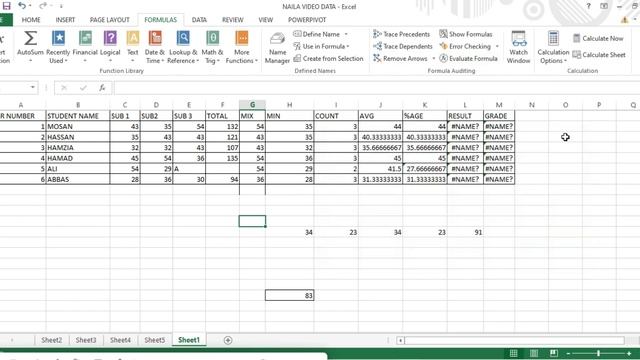The height and width of the screenshot is (360, 640).
Task: Click the horizontal scrollbar
Action: [514, 340]
